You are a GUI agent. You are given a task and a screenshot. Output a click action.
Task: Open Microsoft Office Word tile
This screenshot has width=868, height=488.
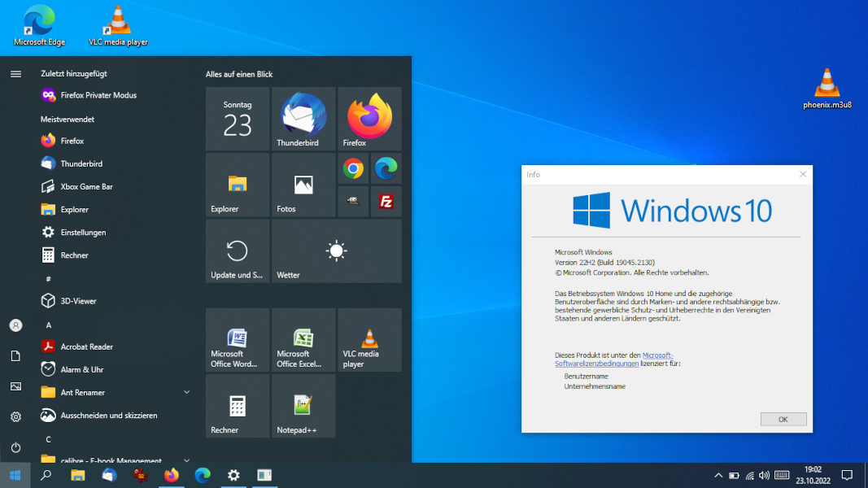click(238, 340)
